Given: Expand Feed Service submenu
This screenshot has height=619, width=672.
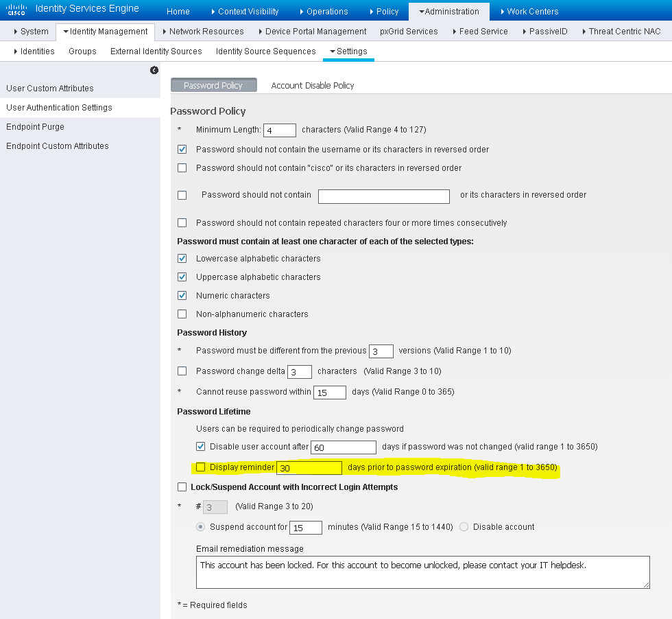Looking at the screenshot, I should pos(480,32).
